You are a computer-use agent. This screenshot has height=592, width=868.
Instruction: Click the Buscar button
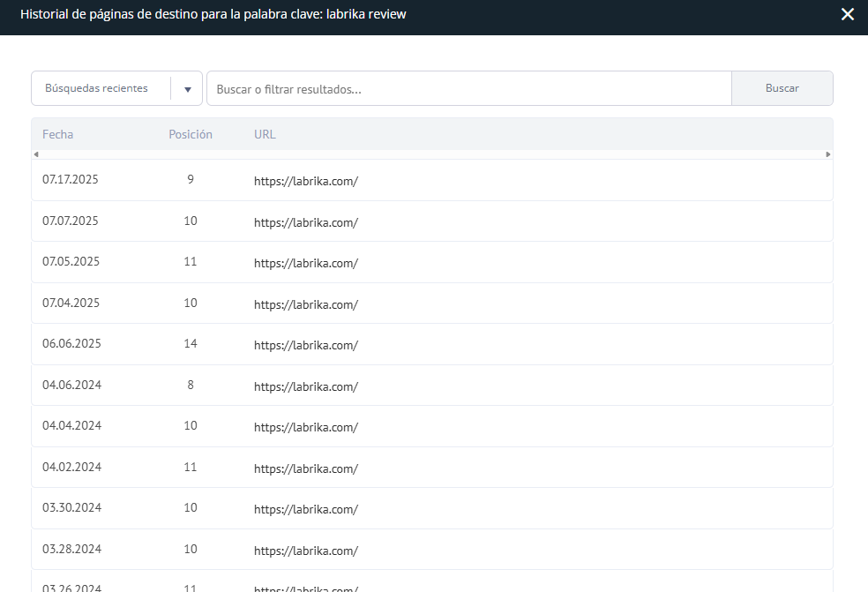pos(782,88)
